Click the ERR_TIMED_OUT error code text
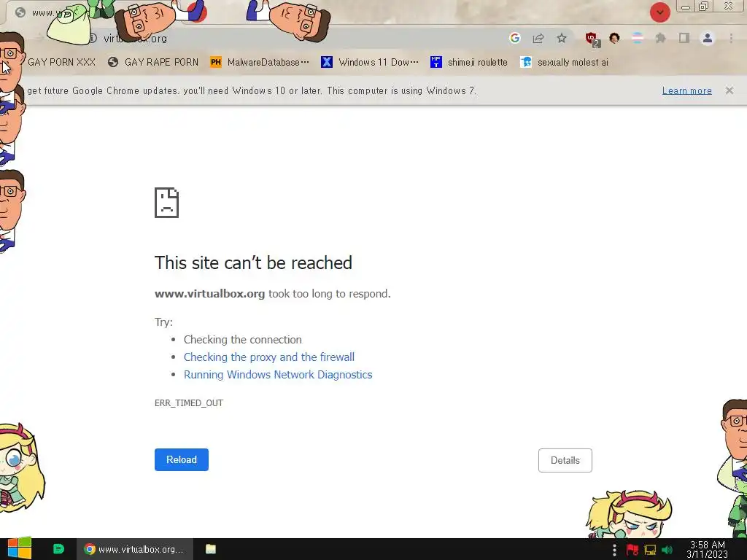The height and width of the screenshot is (560, 747). click(x=189, y=402)
